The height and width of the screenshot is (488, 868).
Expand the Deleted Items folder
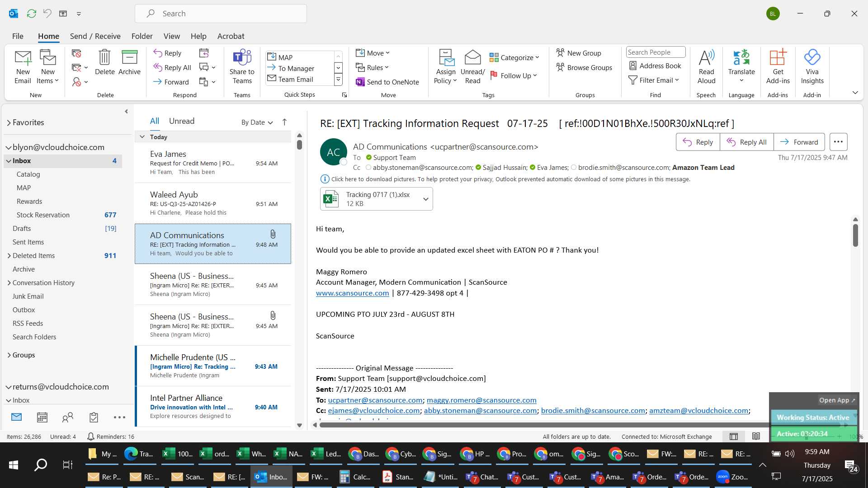(x=9, y=256)
